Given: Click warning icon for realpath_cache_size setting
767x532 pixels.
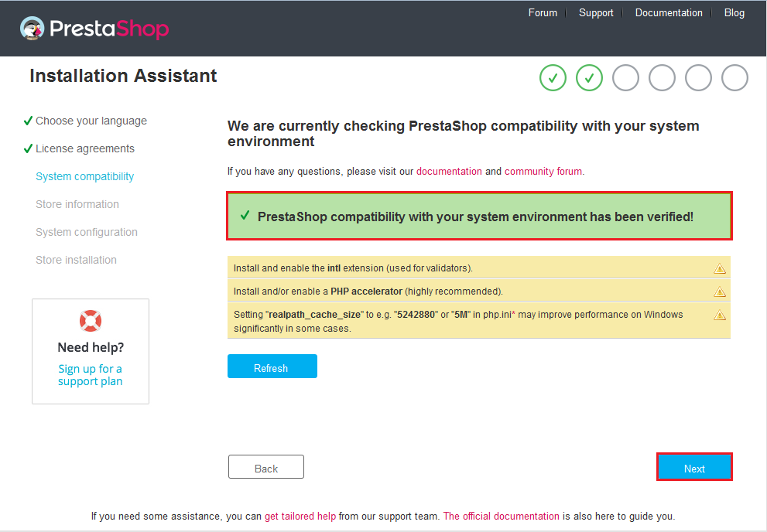Looking at the screenshot, I should click(720, 315).
